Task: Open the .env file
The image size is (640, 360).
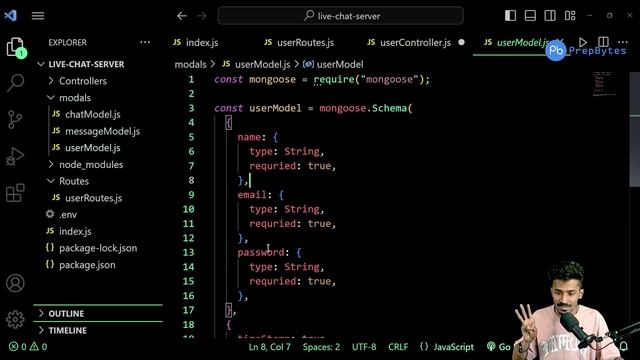Action: tap(68, 215)
